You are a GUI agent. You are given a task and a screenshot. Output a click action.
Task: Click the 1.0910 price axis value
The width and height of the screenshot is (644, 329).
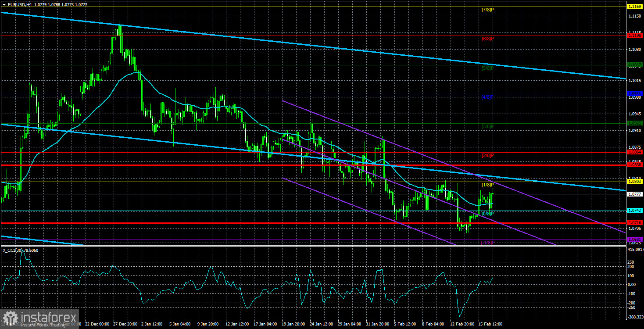point(635,131)
